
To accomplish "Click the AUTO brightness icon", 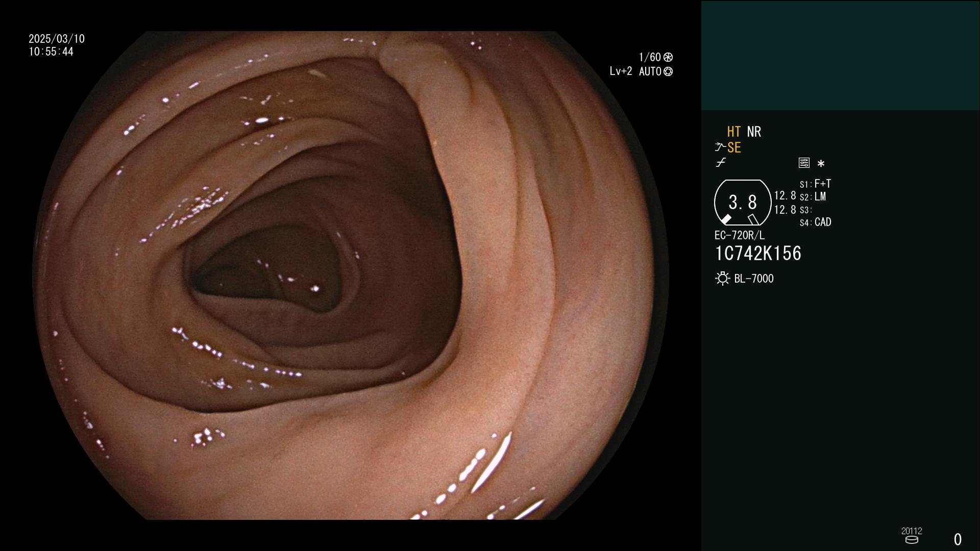I will [668, 72].
